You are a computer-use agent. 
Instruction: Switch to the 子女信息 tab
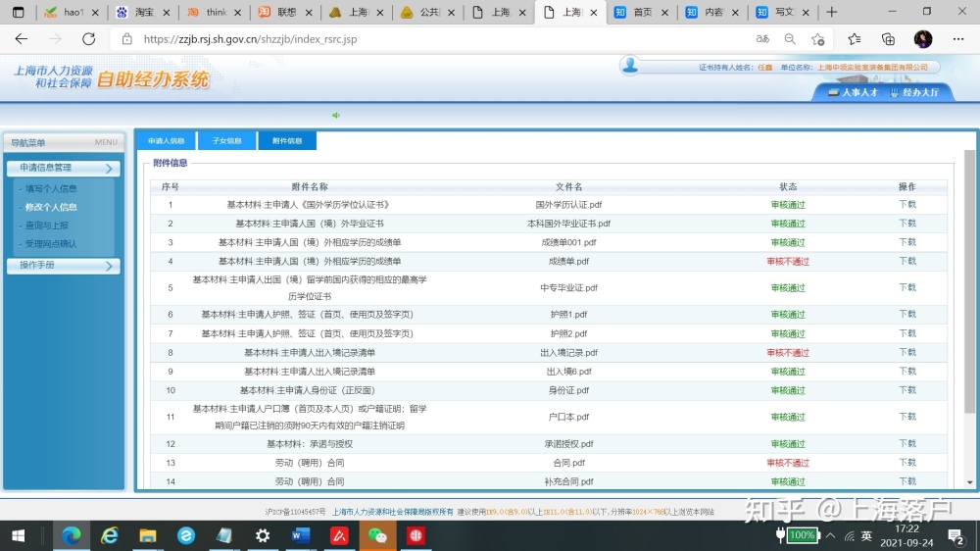pyautogui.click(x=227, y=141)
